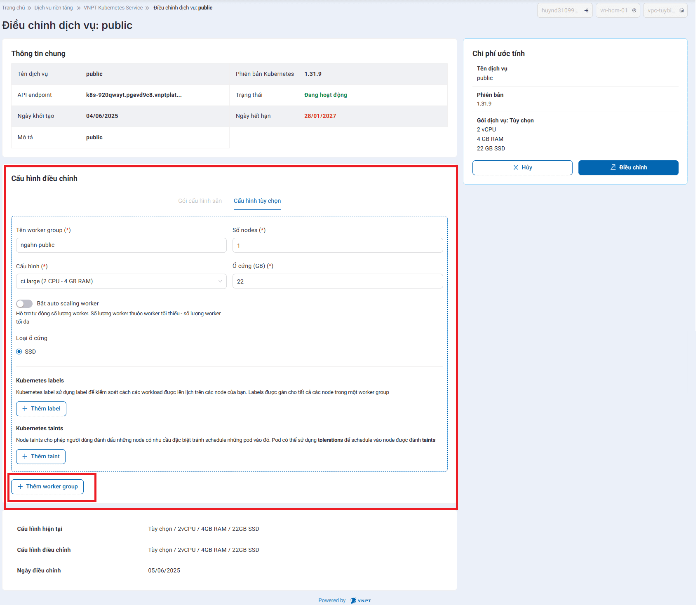Select the SSD disk type radio
The height and width of the screenshot is (605, 700).
[19, 352]
